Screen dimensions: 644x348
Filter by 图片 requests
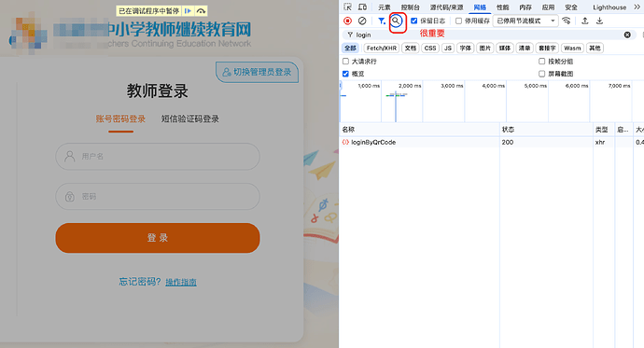(485, 48)
